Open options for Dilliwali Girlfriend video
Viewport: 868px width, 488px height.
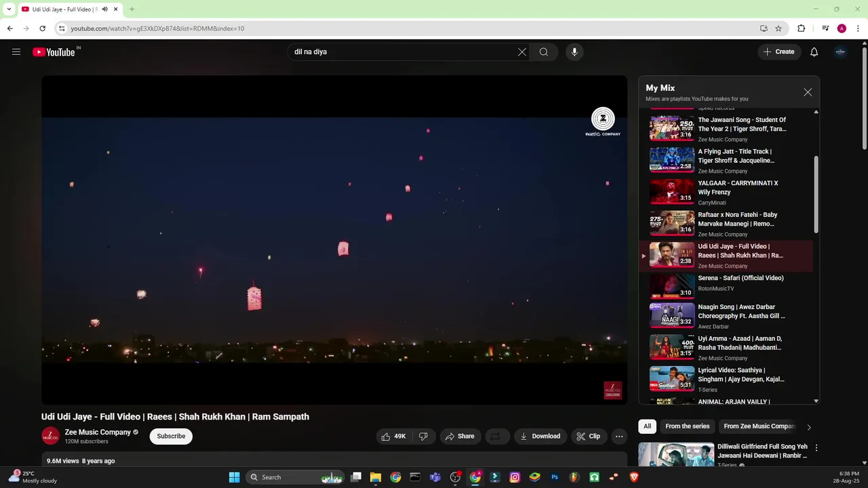tap(816, 448)
